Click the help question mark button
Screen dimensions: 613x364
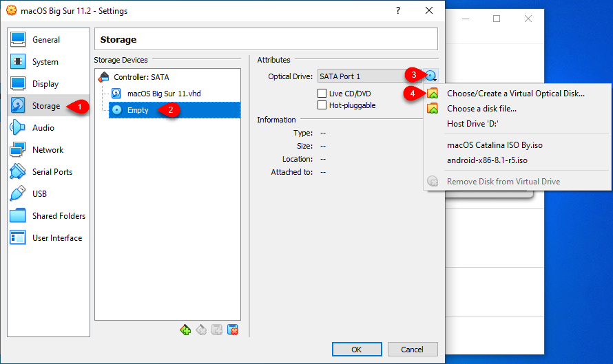pos(398,10)
